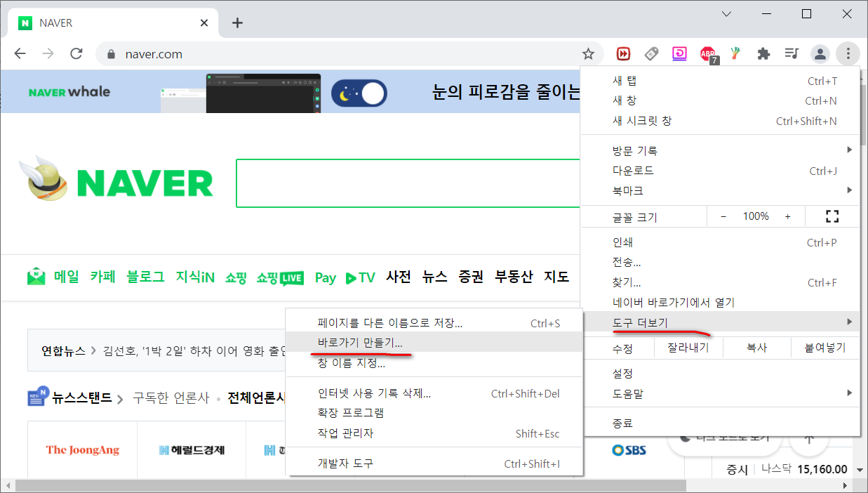Reload the page with the refresh icon

click(x=76, y=53)
